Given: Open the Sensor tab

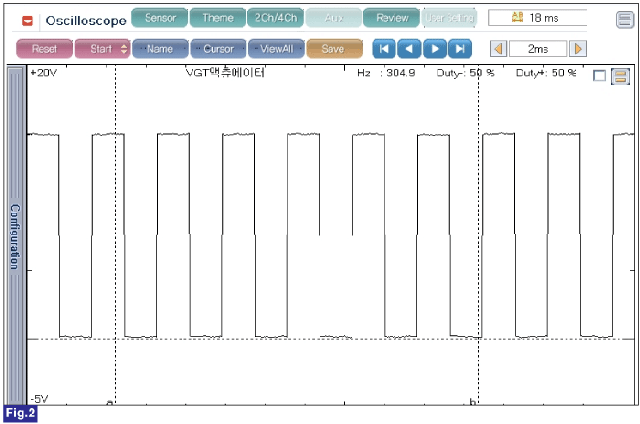Looking at the screenshot, I should click(x=160, y=18).
